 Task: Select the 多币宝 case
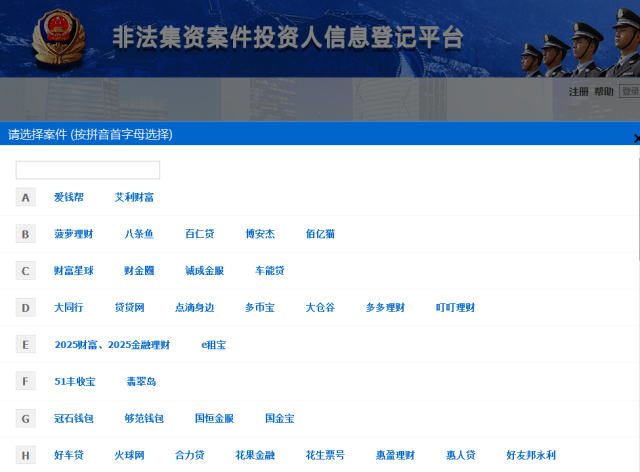pos(260,307)
